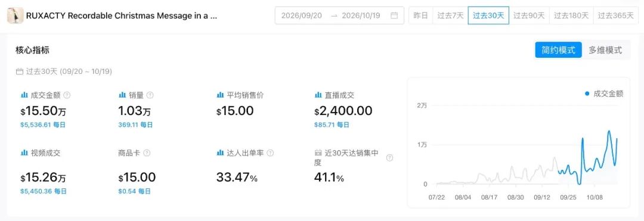This screenshot has height=221, width=644.
Task: Click the help icon next to 达人出单率
Action: 270,153
